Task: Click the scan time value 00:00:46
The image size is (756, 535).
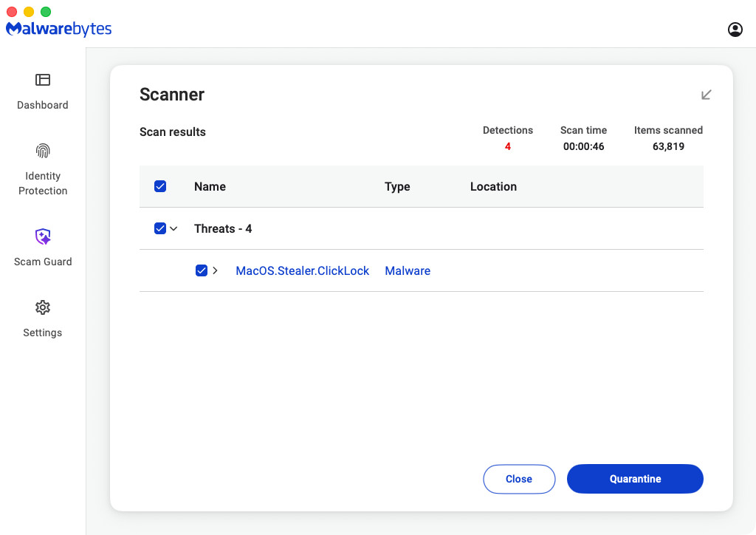Action: (x=583, y=146)
